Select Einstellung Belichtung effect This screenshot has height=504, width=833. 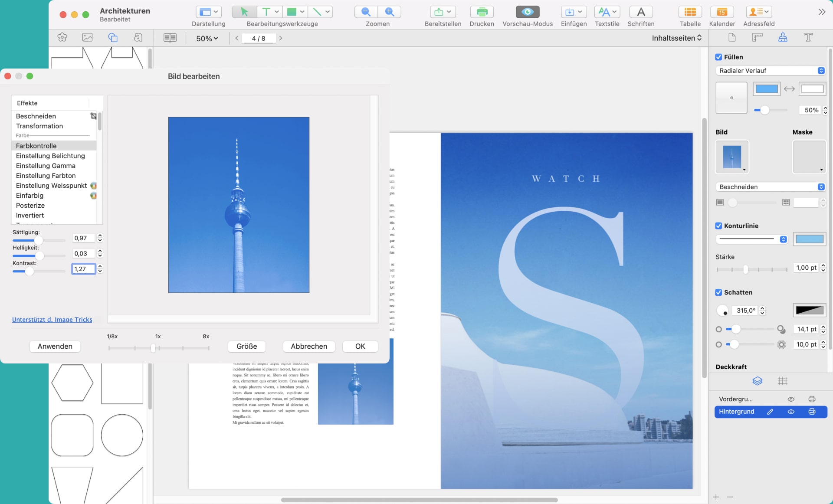click(50, 156)
